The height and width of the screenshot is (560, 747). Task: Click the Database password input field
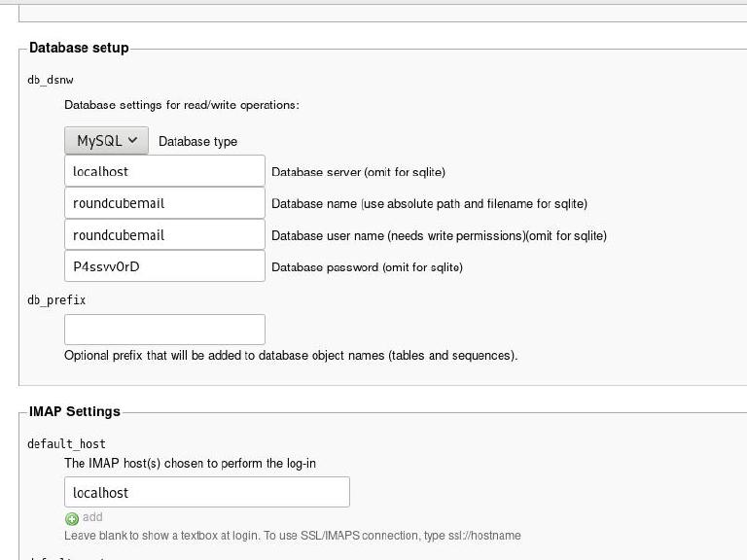click(164, 266)
